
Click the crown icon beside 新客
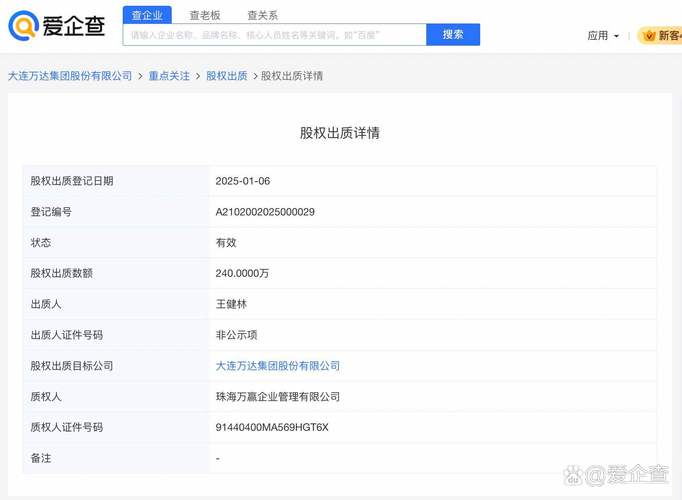click(x=649, y=35)
